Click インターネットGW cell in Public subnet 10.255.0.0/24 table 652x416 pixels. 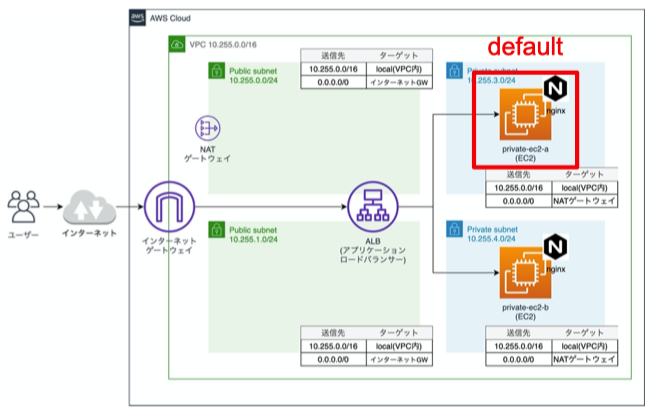click(399, 82)
